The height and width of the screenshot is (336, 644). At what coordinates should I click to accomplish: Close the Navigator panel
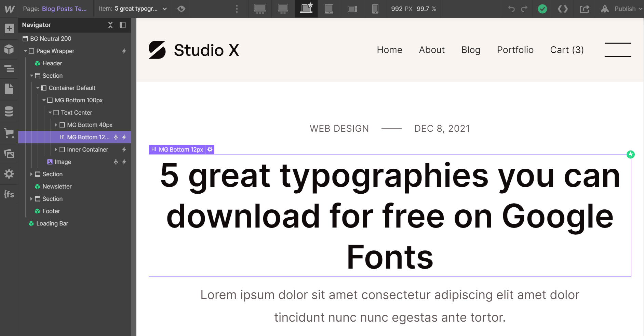click(110, 25)
